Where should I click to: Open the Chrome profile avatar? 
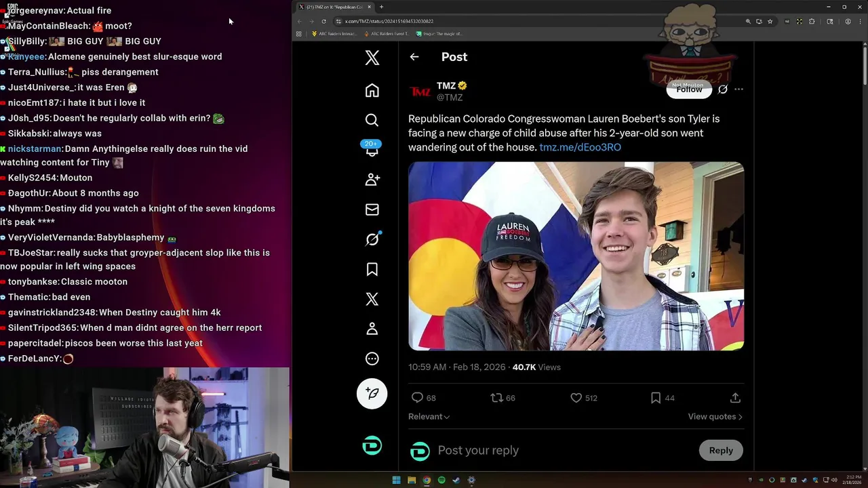[848, 21]
